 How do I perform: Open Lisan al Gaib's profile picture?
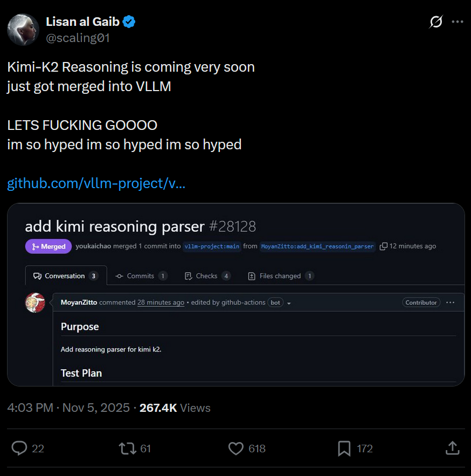coord(23,29)
